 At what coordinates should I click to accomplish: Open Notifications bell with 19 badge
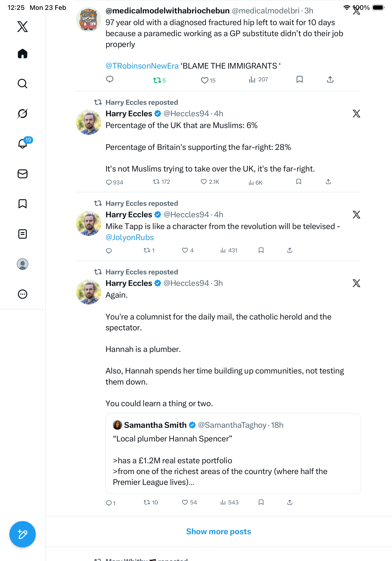click(23, 144)
